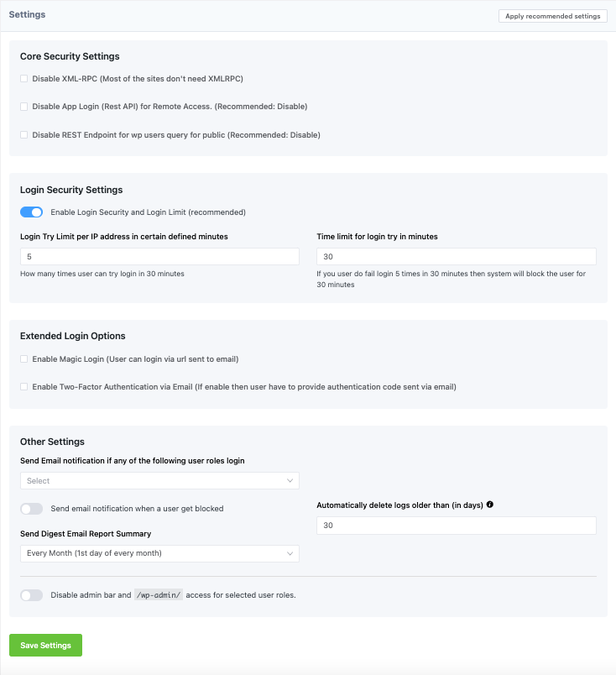Click the Settings page heading
The image size is (616, 675).
tap(27, 15)
